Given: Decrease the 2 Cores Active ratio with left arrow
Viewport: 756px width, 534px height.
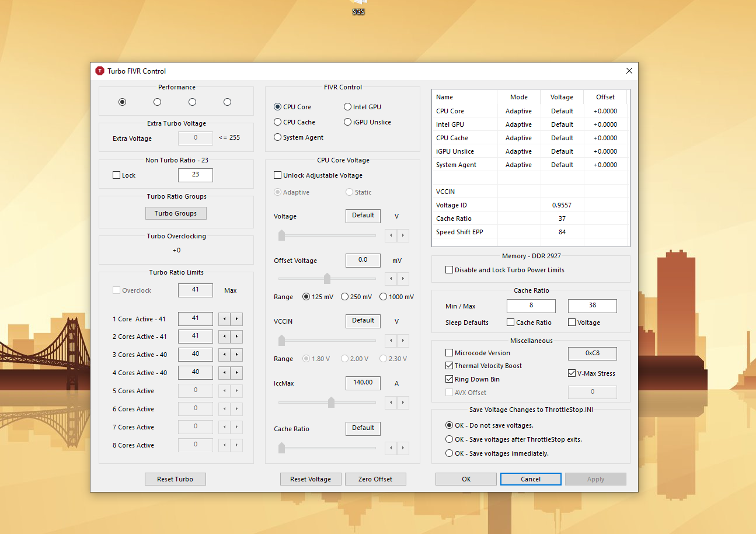Looking at the screenshot, I should (x=224, y=337).
